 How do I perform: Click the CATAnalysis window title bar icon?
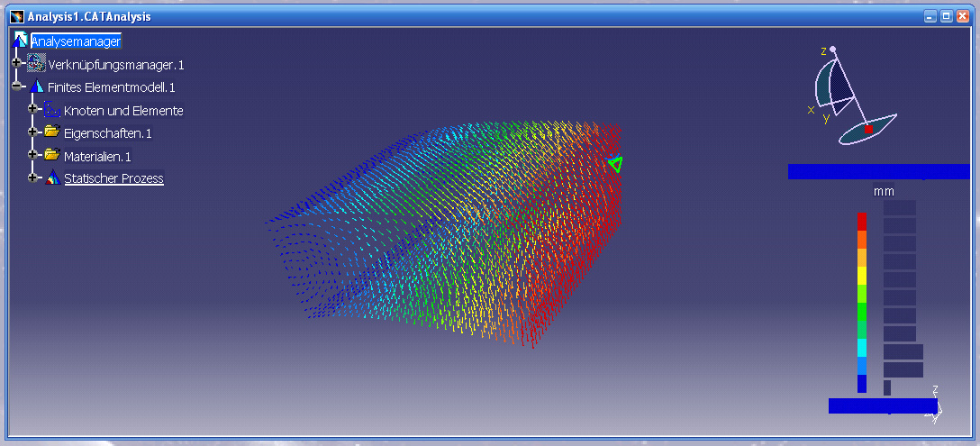[17, 16]
